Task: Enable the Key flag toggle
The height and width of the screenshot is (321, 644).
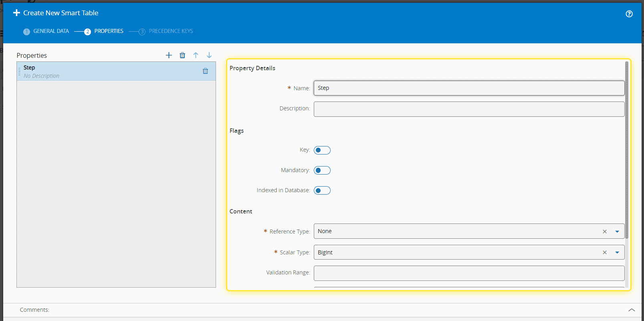Action: [322, 150]
